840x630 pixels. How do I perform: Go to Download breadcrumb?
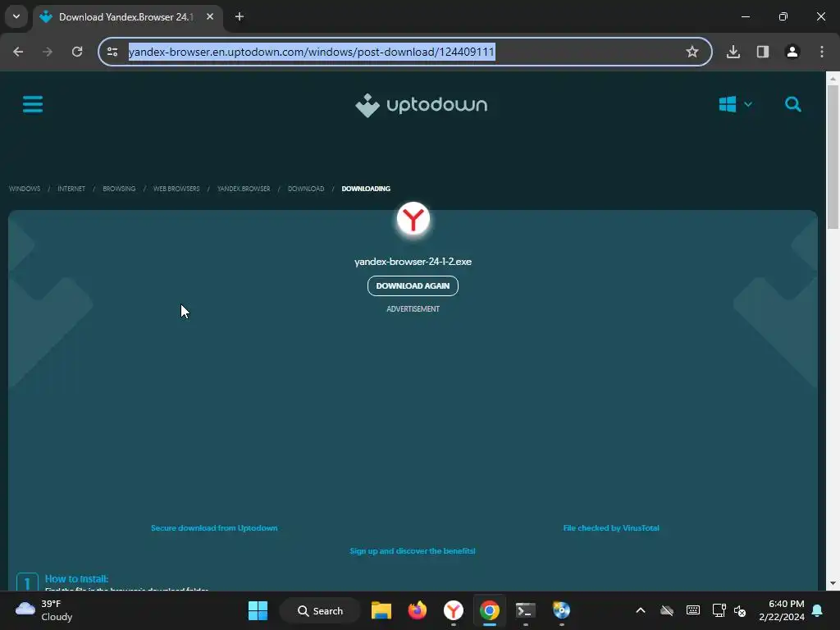click(x=306, y=189)
